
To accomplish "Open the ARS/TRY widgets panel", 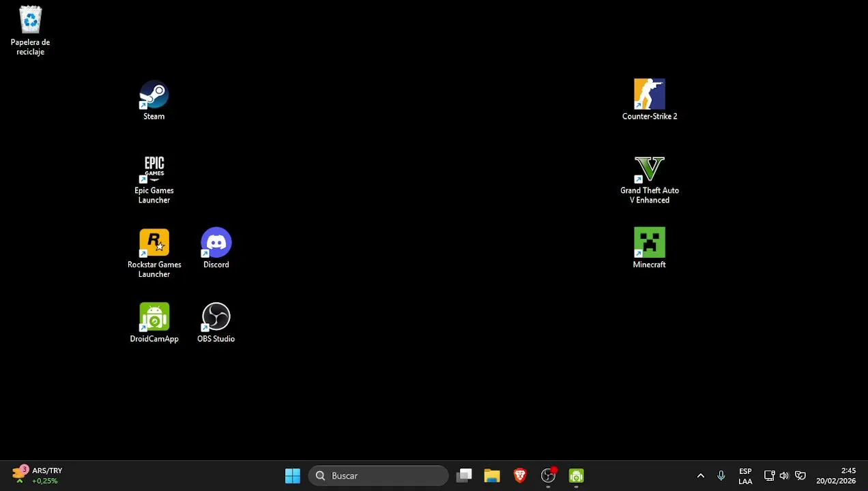I will (38, 476).
